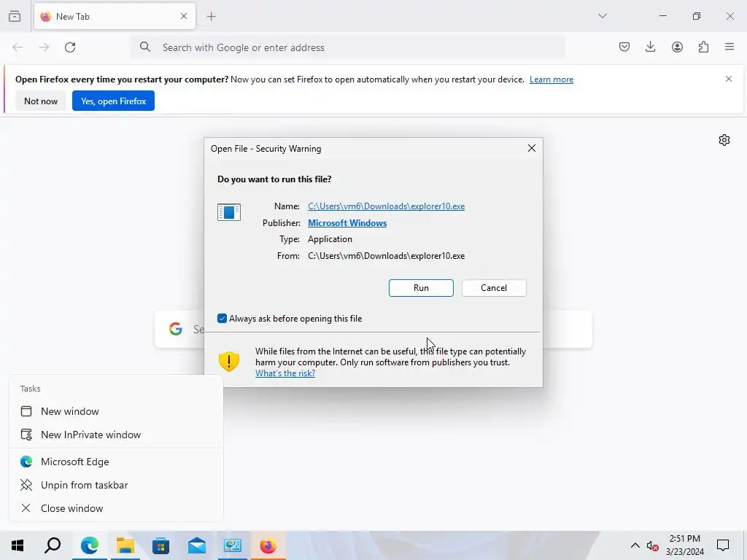Go back using the back arrow
The height and width of the screenshot is (560, 747).
(18, 47)
